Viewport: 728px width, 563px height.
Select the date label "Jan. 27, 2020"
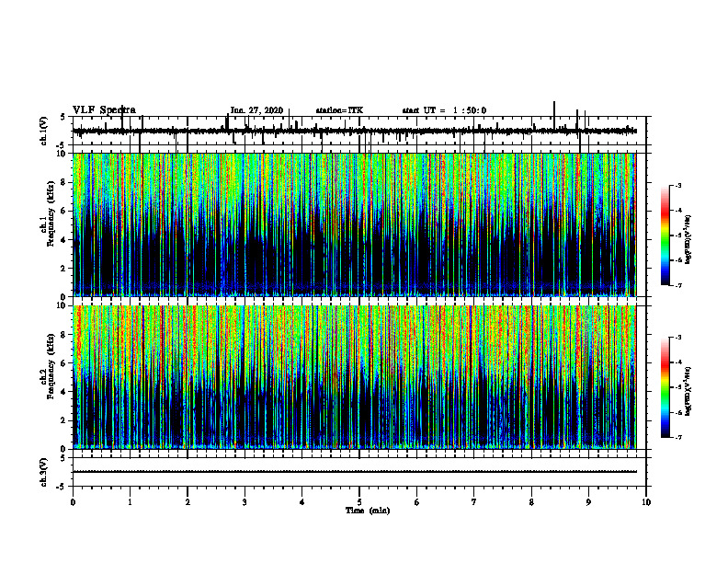(x=256, y=110)
